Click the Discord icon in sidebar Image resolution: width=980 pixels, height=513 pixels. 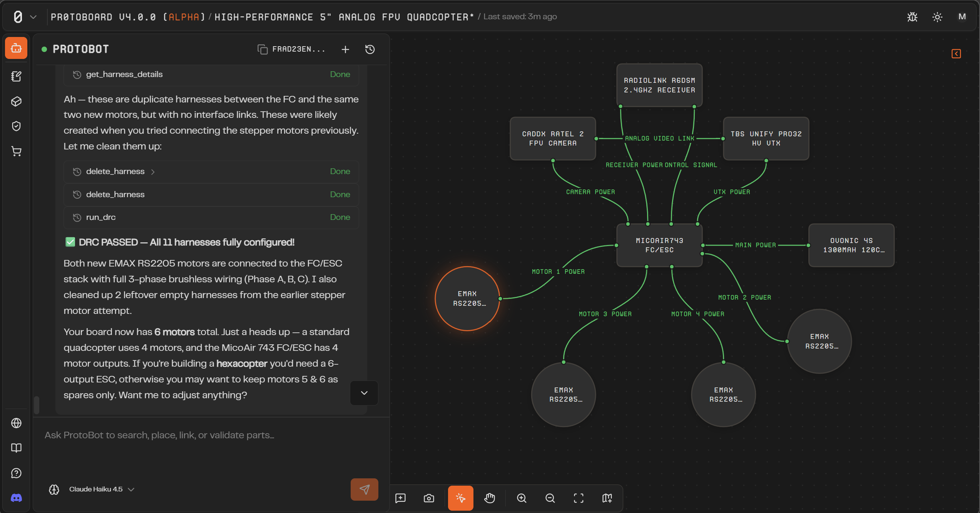coord(16,498)
